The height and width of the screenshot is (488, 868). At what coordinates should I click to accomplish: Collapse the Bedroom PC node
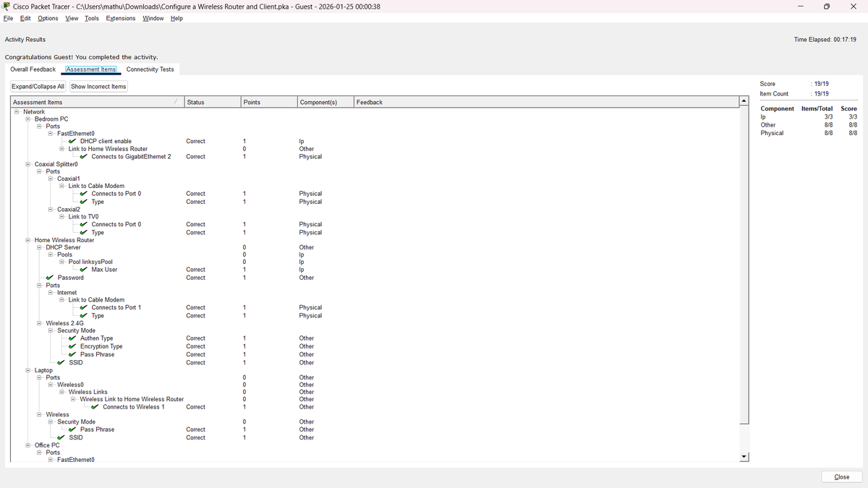[x=28, y=119]
